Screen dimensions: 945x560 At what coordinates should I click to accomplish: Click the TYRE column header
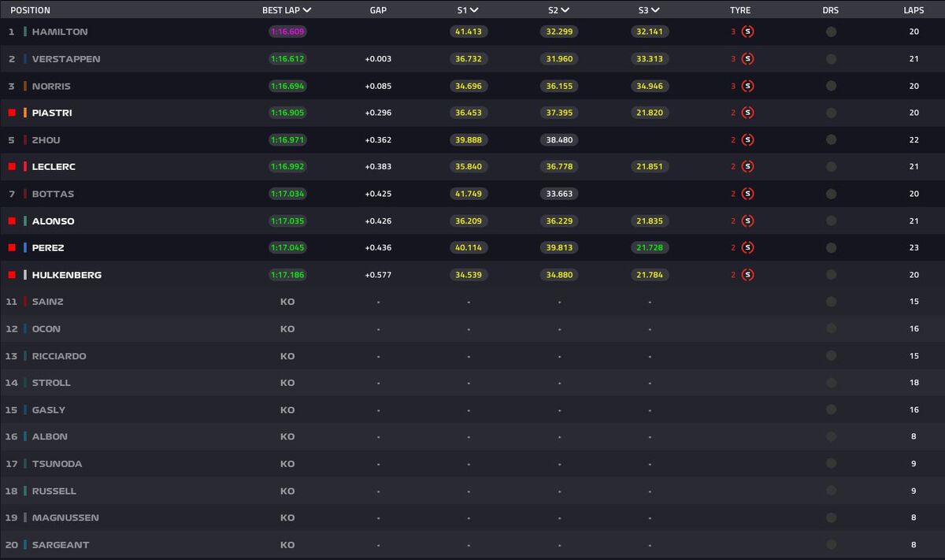(740, 10)
